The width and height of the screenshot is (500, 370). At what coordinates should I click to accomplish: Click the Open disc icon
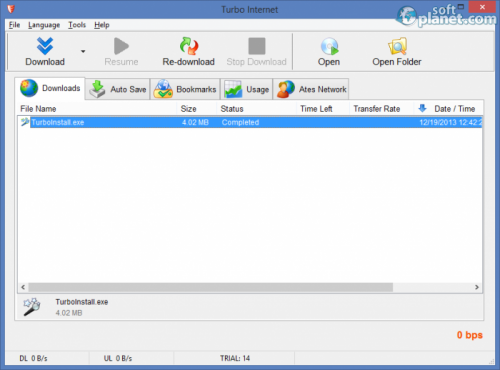click(329, 46)
